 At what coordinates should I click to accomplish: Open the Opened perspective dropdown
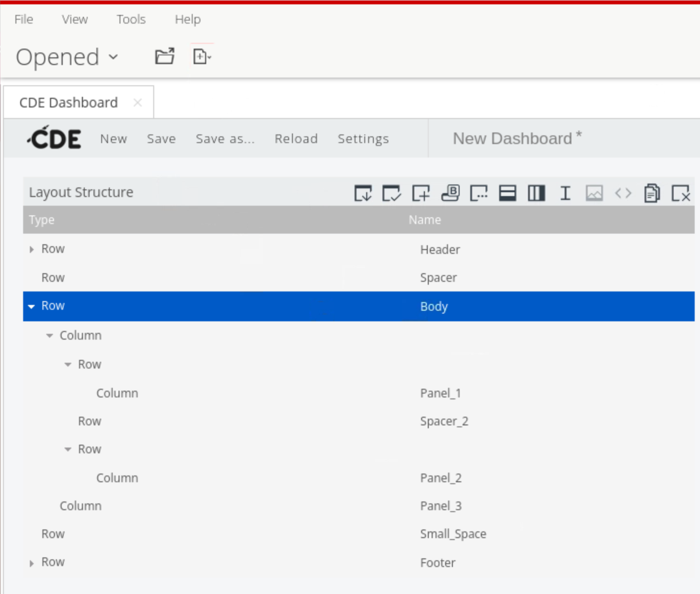pyautogui.click(x=66, y=57)
